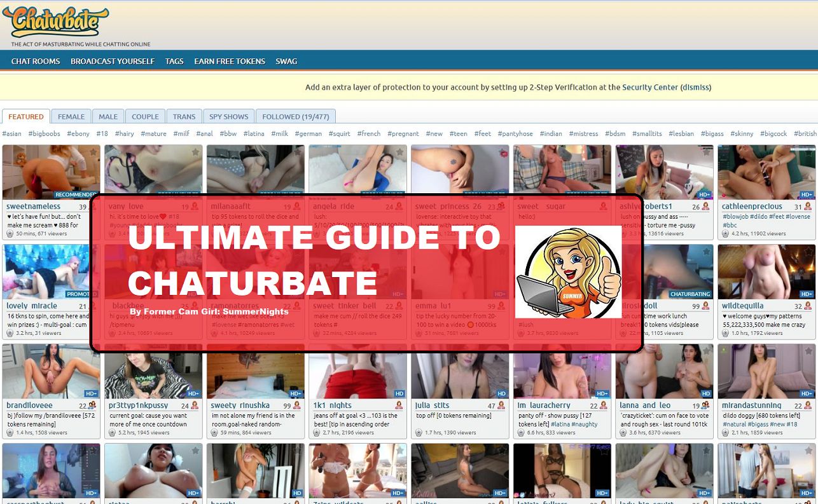Screen dimensions: 818x504
Task: Open julia_stits room name link
Action: 433,405
